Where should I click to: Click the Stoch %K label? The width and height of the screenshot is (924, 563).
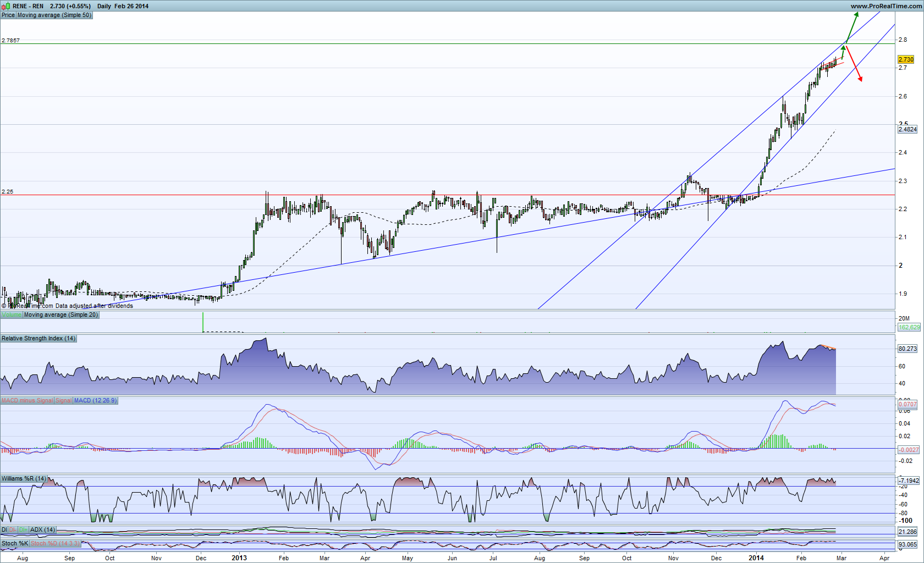[15, 543]
